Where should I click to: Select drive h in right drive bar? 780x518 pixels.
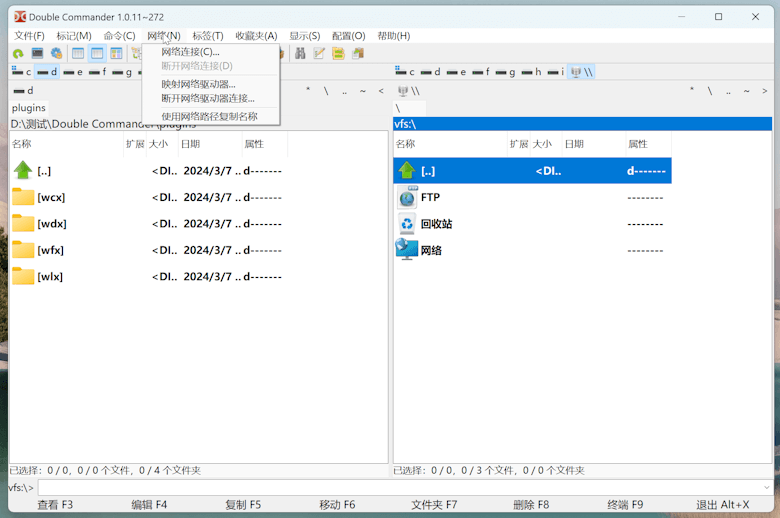tap(532, 72)
